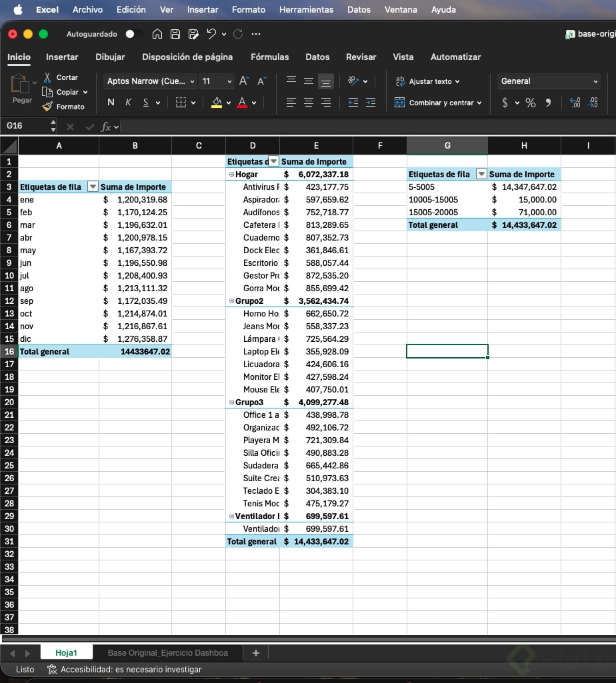Open Etiquetas de fila filter in column A

[93, 187]
